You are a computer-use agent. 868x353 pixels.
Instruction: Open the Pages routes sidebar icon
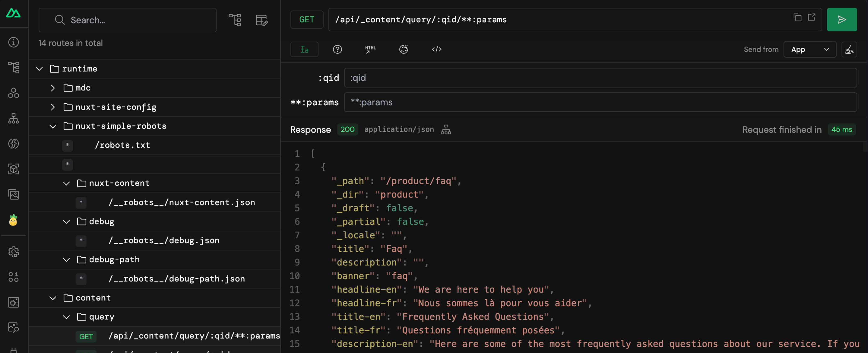(x=14, y=67)
